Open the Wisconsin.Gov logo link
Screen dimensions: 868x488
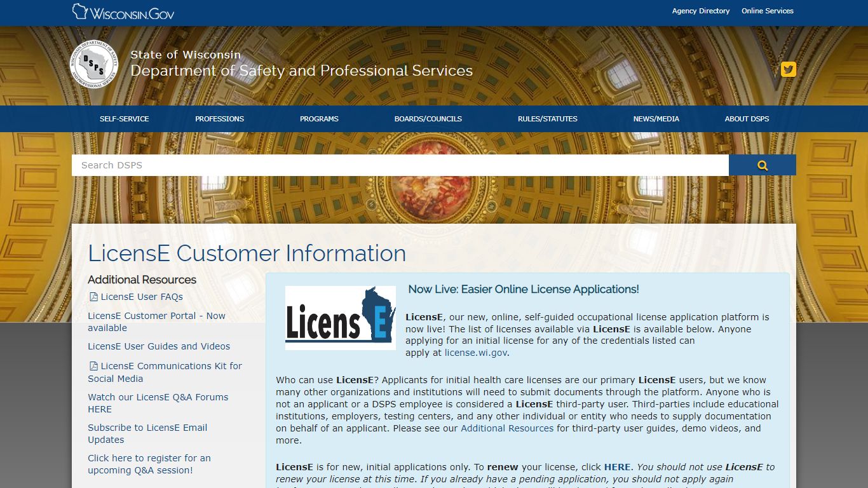[123, 12]
